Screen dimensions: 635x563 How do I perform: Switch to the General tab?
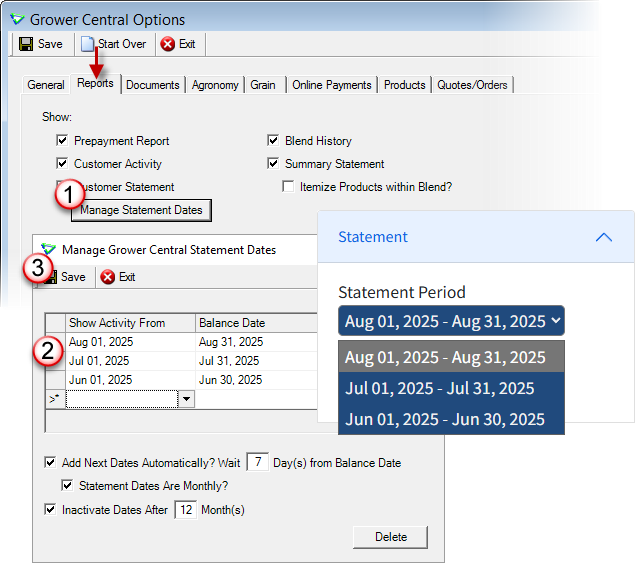pos(46,85)
